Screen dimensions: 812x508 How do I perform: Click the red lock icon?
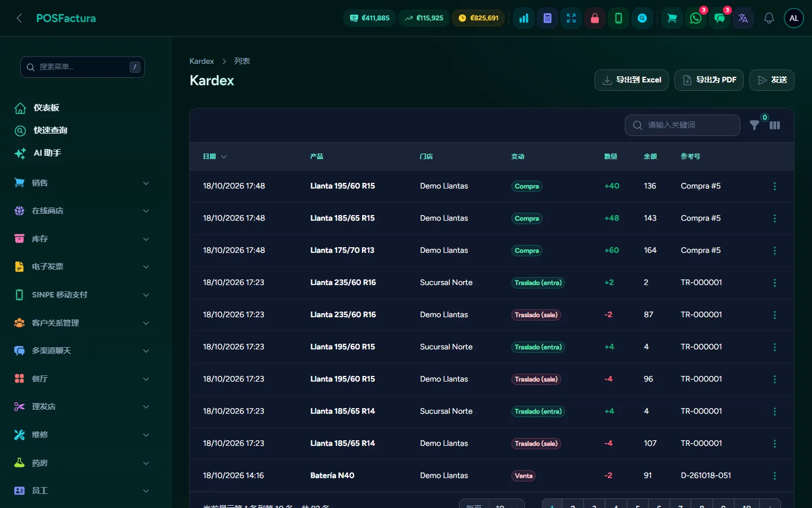pyautogui.click(x=595, y=18)
